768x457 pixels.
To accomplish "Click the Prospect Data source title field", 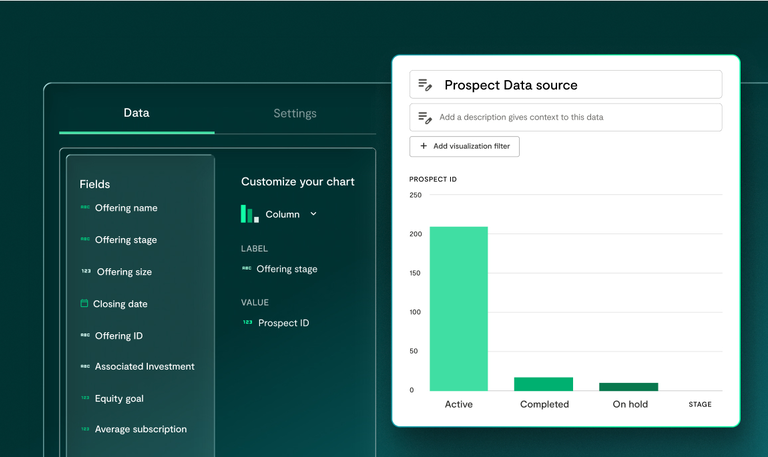I will pos(575,85).
